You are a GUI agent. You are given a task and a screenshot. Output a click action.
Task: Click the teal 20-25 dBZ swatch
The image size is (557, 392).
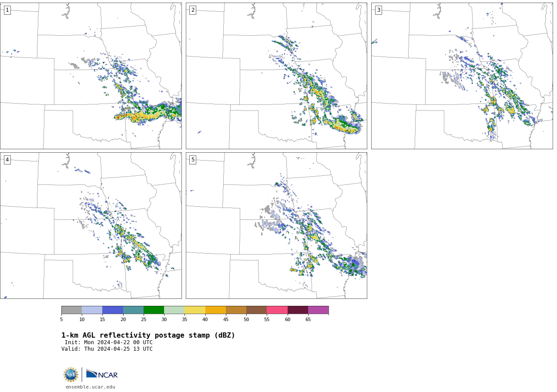point(133,310)
